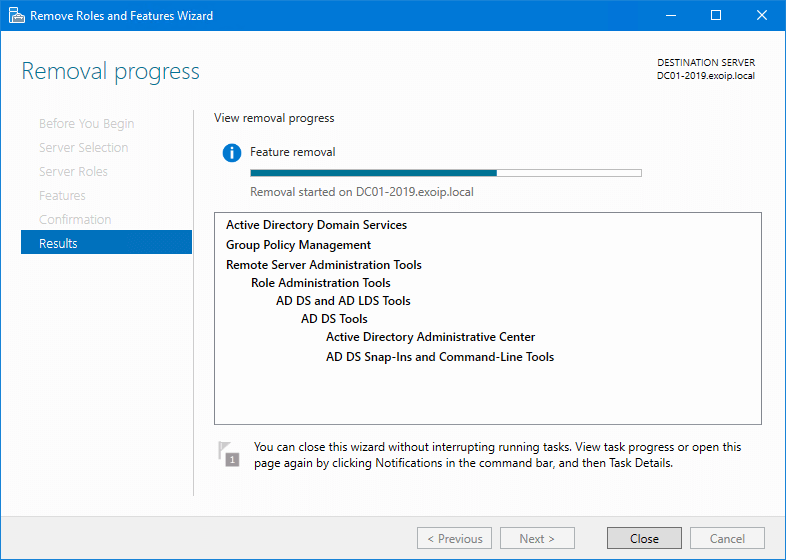The height and width of the screenshot is (560, 786).
Task: Click the Feature removal label
Action: point(293,152)
